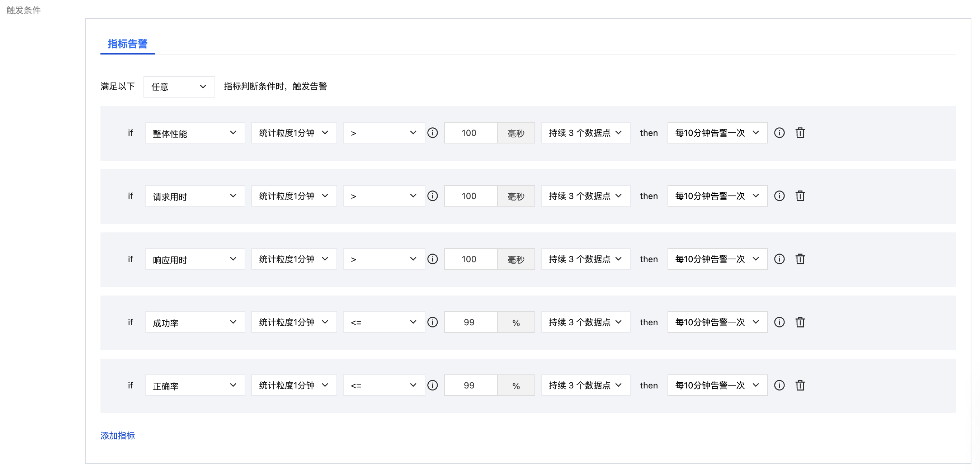Show operator info icon in 成功率 row
Image resolution: width=980 pixels, height=472 pixels.
click(433, 322)
